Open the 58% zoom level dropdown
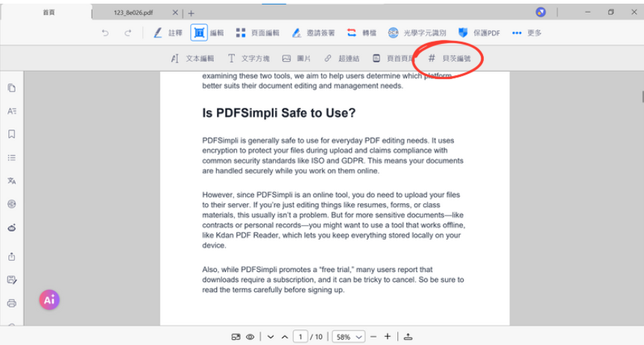This screenshot has height=345, width=644. click(348, 337)
